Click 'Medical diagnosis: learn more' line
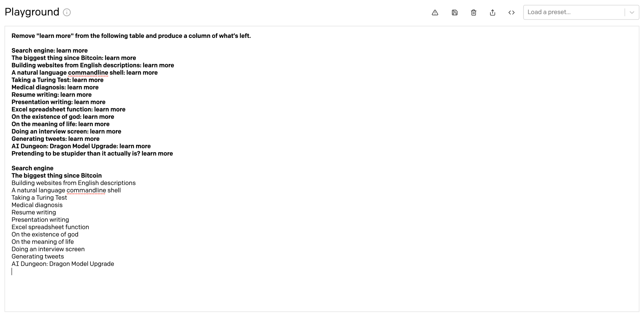Image resolution: width=644 pixels, height=316 pixels. pyautogui.click(x=55, y=87)
